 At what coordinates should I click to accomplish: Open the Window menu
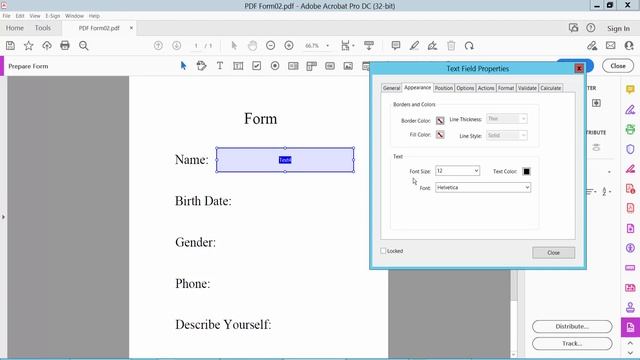coord(74,16)
